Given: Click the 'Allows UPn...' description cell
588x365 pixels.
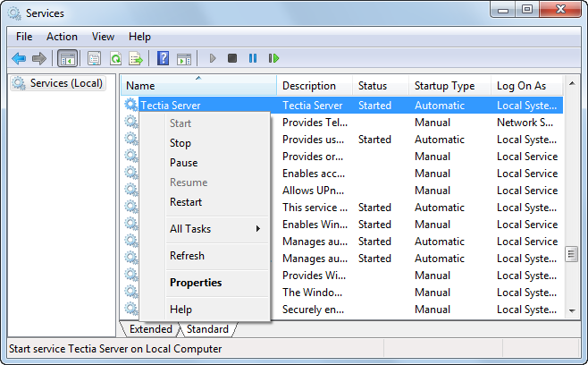Looking at the screenshot, I should [x=313, y=191].
